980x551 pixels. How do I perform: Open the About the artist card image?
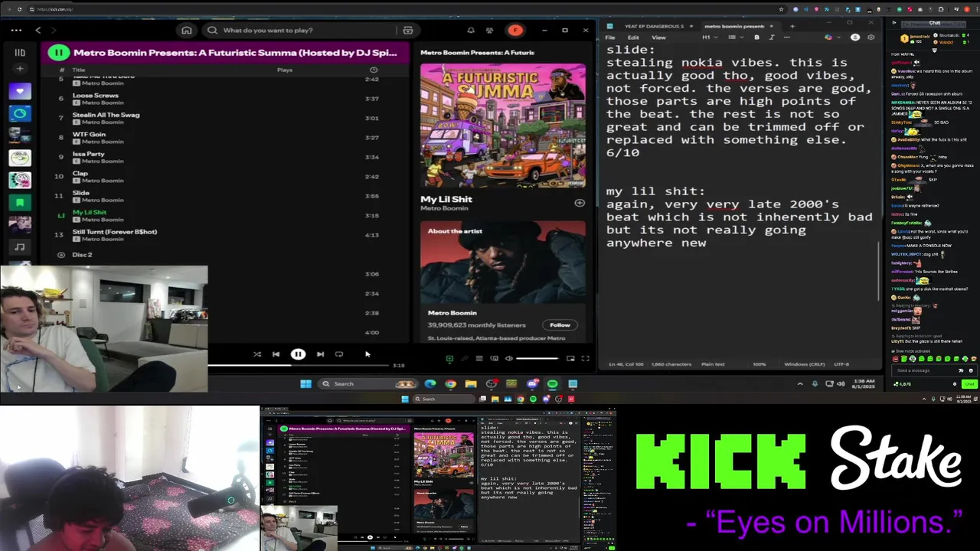[503, 264]
